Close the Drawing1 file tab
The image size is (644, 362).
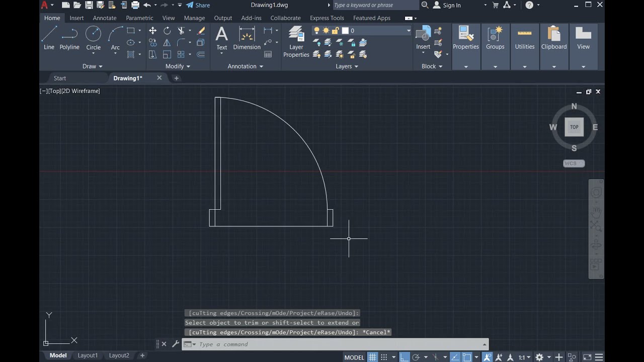coord(159,78)
